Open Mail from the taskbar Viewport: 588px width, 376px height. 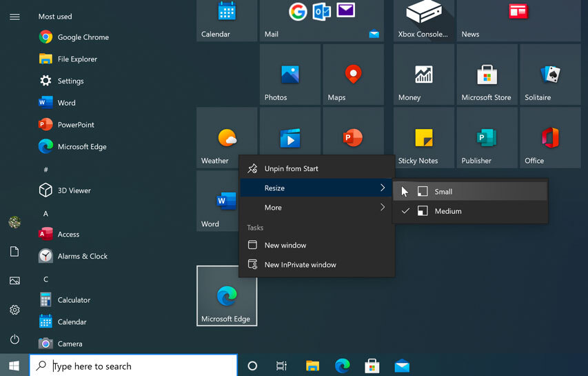[x=402, y=366]
